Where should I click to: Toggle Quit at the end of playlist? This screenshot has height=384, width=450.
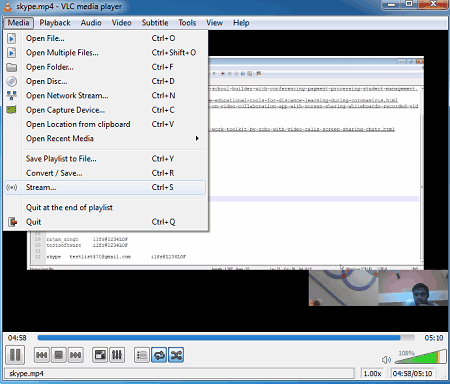(x=105, y=208)
